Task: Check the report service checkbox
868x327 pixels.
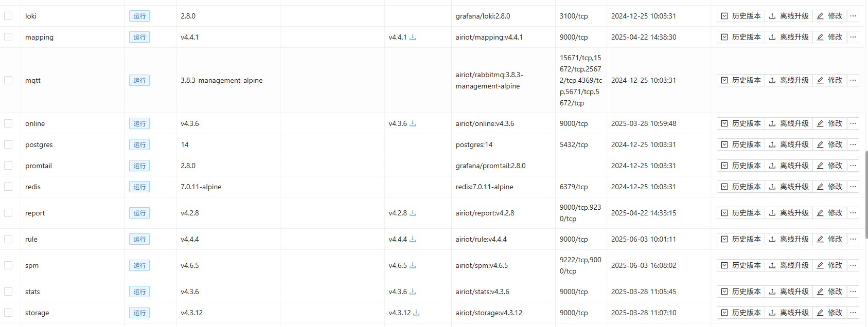Action: click(8, 213)
